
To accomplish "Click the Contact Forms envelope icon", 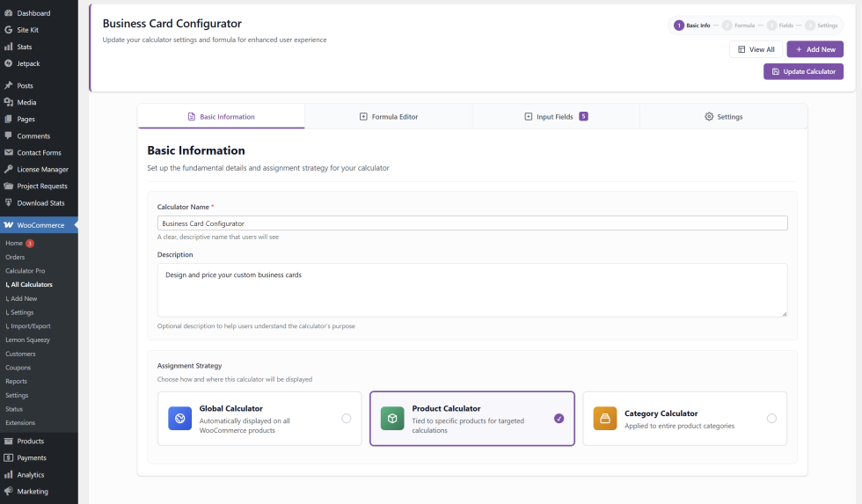I will coord(8,152).
